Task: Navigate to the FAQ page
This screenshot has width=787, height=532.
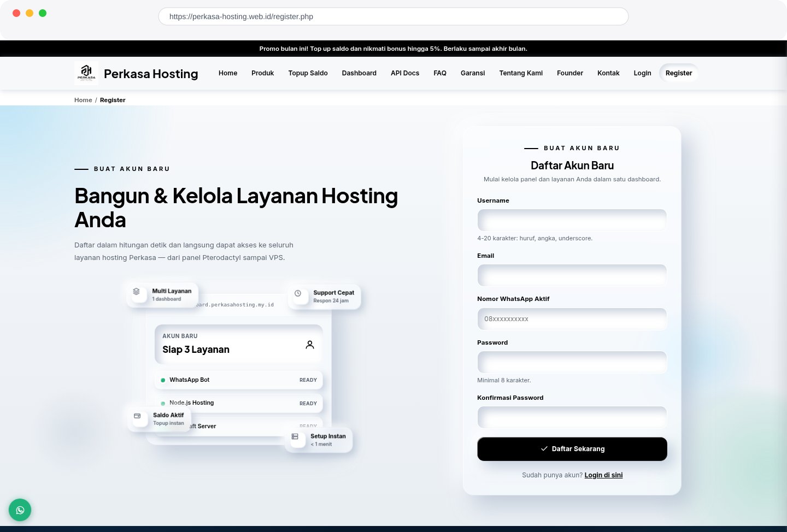Action: pos(440,73)
